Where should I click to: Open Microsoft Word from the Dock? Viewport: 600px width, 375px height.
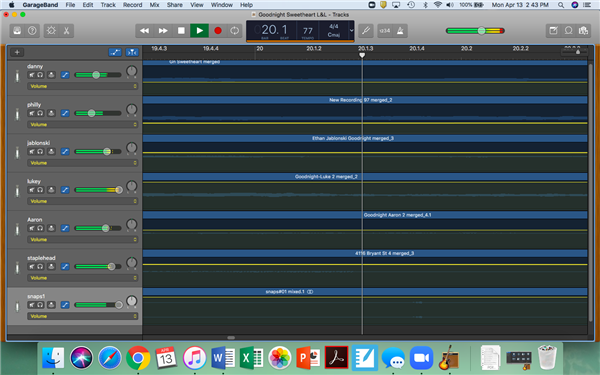[x=223, y=358]
